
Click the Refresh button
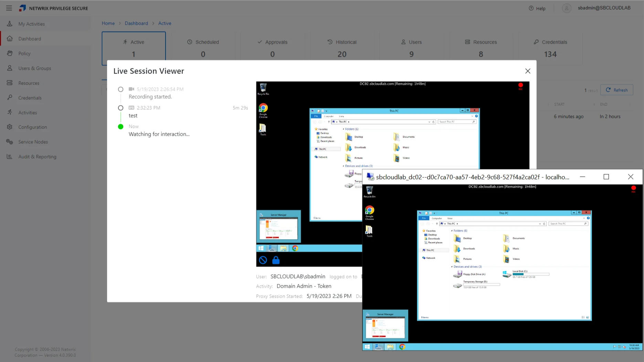point(616,90)
